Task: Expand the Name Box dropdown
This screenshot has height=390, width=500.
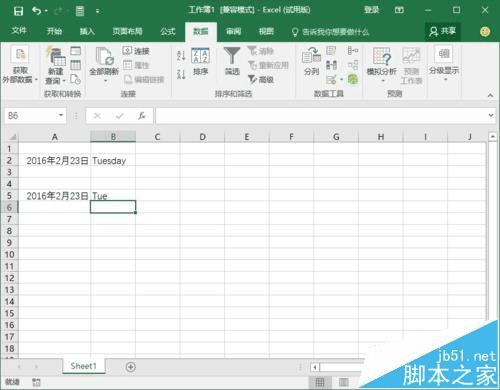Action: coord(61,115)
